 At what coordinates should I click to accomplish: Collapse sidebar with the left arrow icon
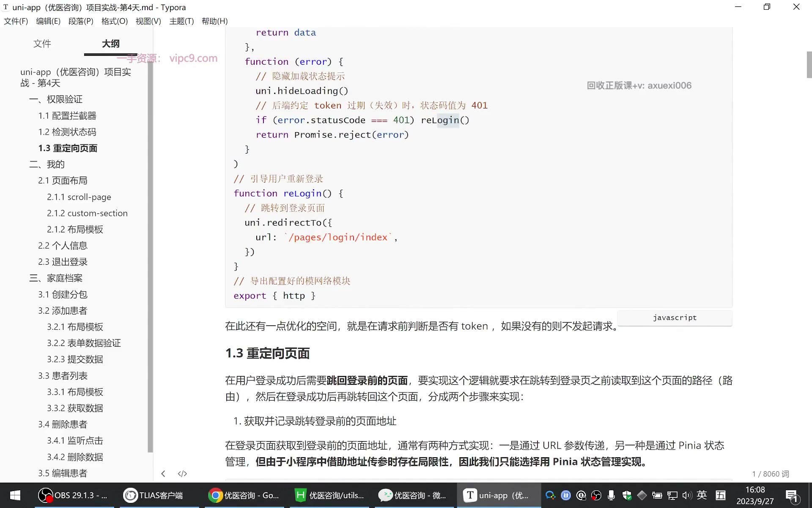[x=163, y=474]
